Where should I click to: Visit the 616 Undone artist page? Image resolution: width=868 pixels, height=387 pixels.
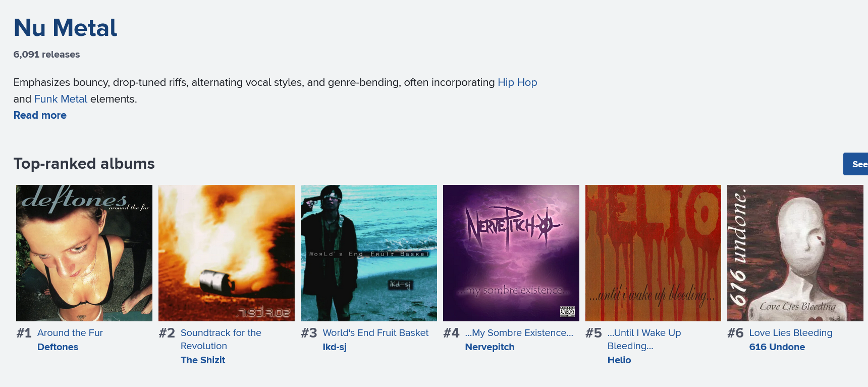coord(777,347)
